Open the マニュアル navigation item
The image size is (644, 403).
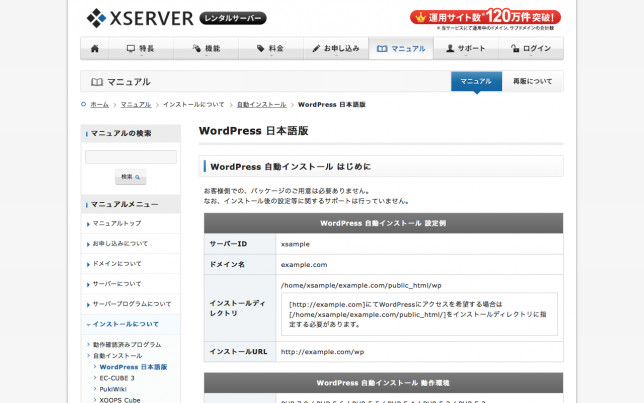pyautogui.click(x=401, y=48)
